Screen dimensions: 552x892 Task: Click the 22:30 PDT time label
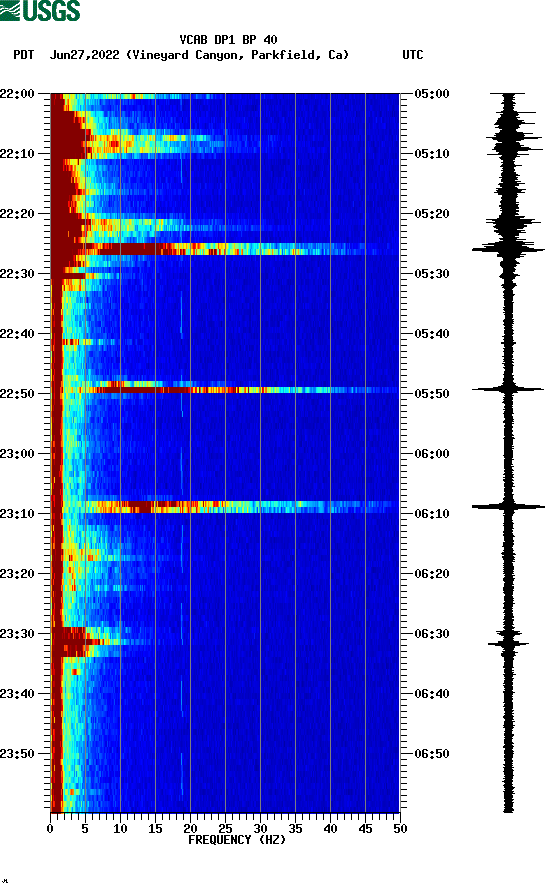click(17, 274)
